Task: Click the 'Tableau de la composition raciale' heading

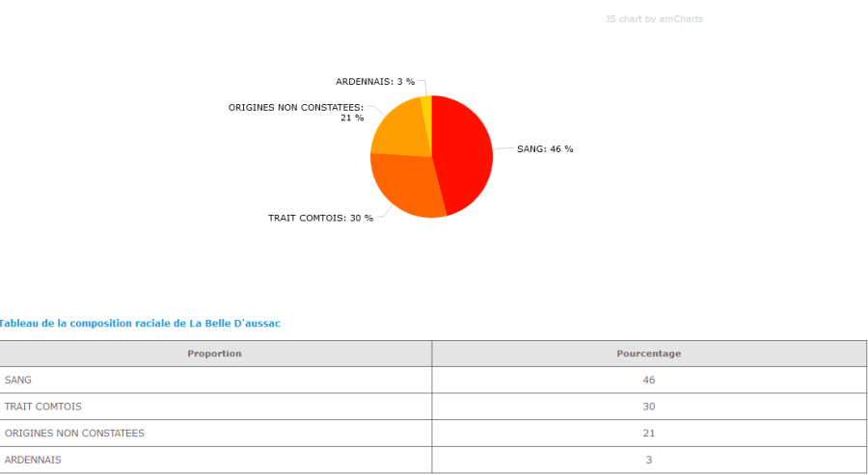Action: coord(140,324)
